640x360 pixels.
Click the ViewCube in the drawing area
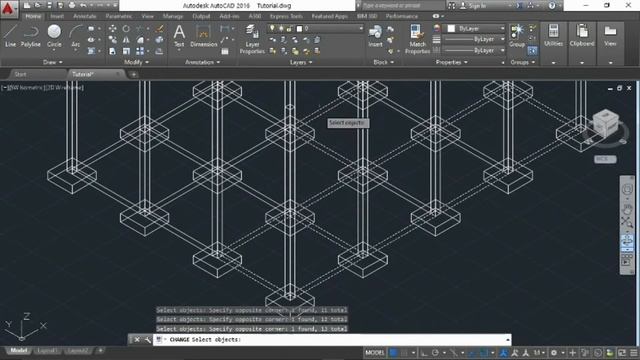point(606,123)
